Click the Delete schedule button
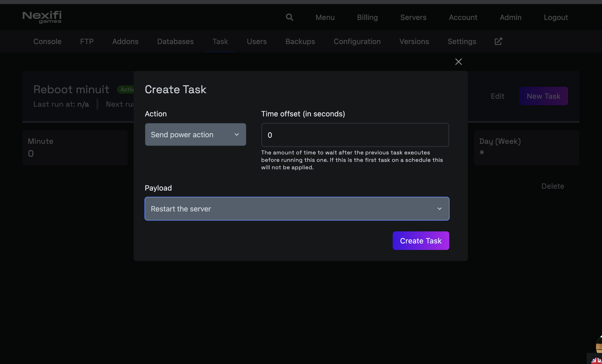 point(553,186)
